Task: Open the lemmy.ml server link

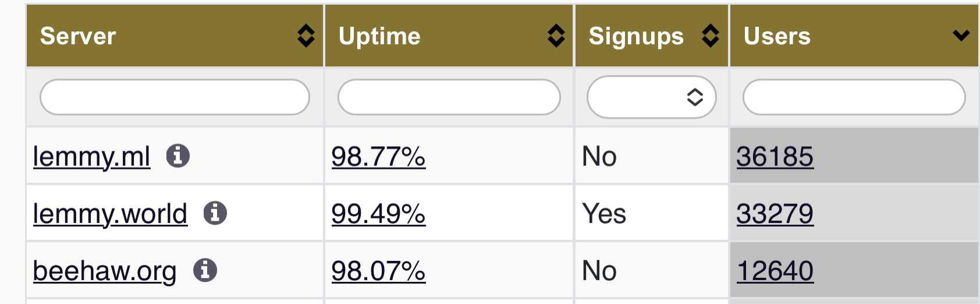Action: click(92, 157)
